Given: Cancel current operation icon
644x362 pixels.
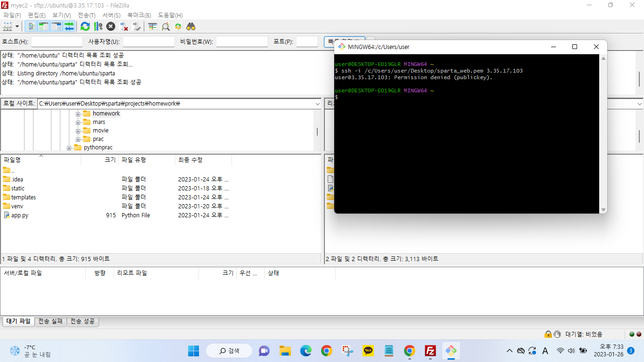Looking at the screenshot, I should (x=111, y=26).
